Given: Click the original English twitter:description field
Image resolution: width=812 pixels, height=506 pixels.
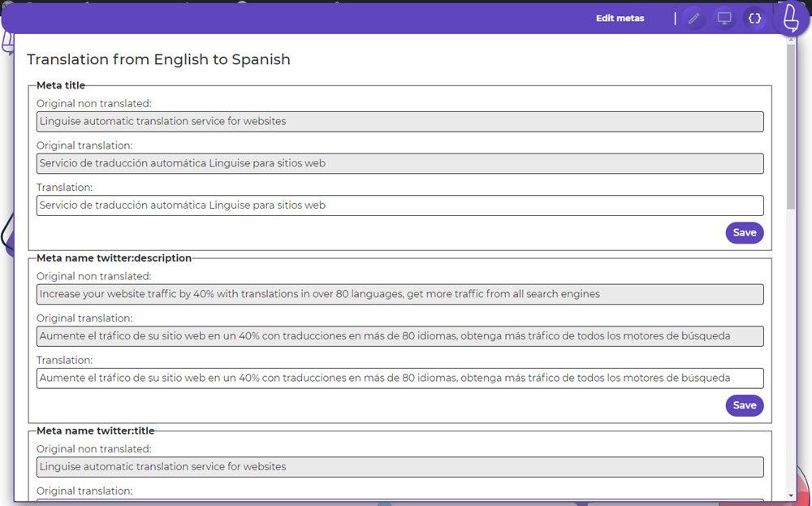Looking at the screenshot, I should 400,293.
